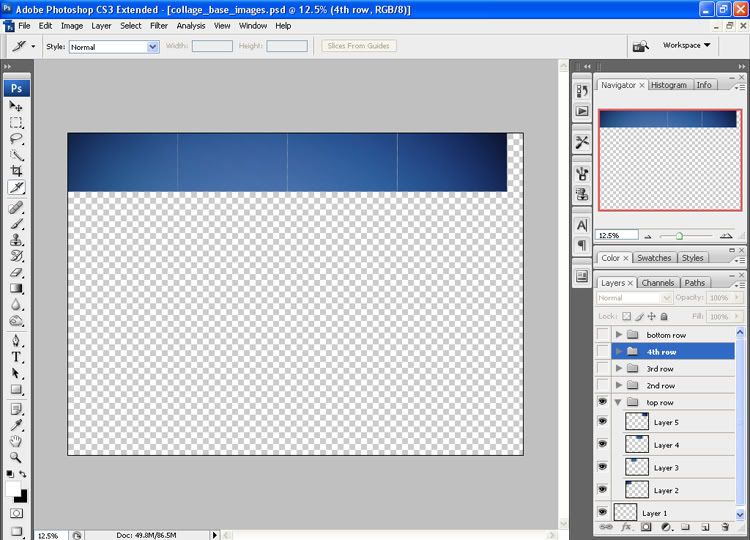Collapse the top row group
This screenshot has height=540, width=750.
click(x=618, y=402)
